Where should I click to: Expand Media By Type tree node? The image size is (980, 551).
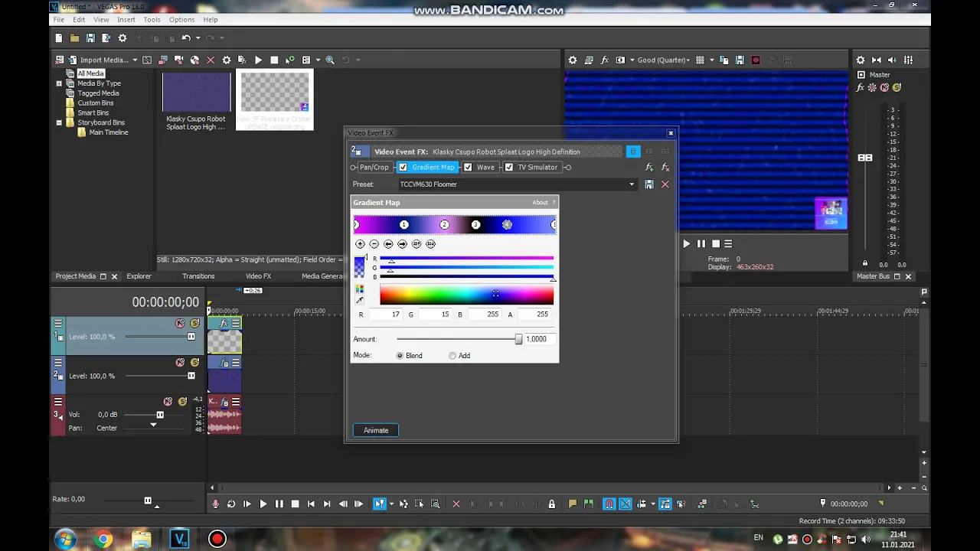(59, 83)
